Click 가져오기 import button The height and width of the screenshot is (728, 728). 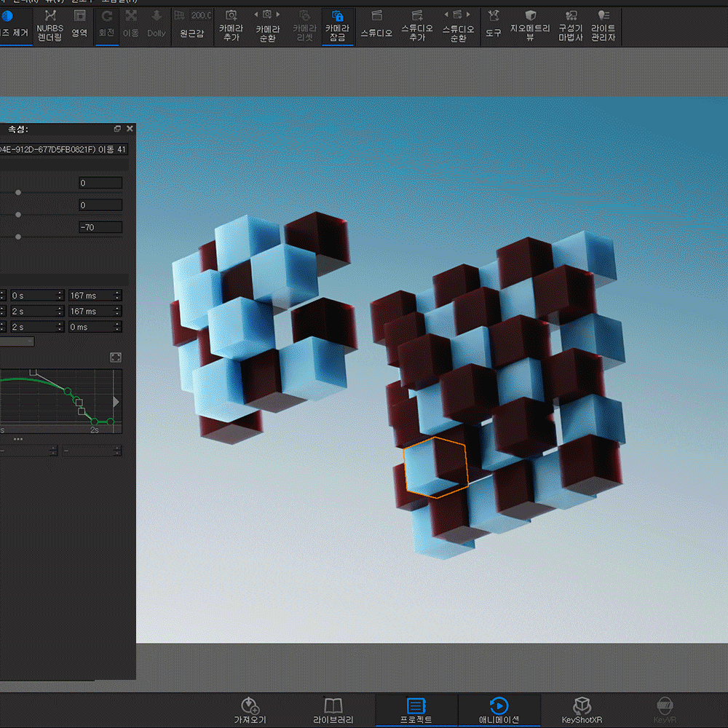click(250, 710)
